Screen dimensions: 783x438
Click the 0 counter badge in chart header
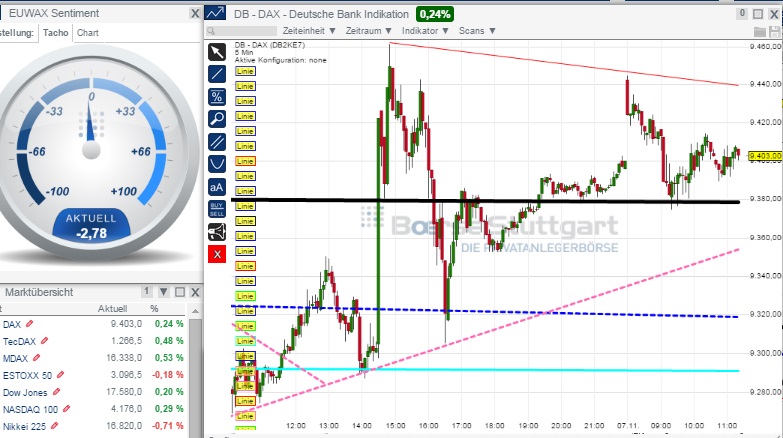(x=743, y=13)
